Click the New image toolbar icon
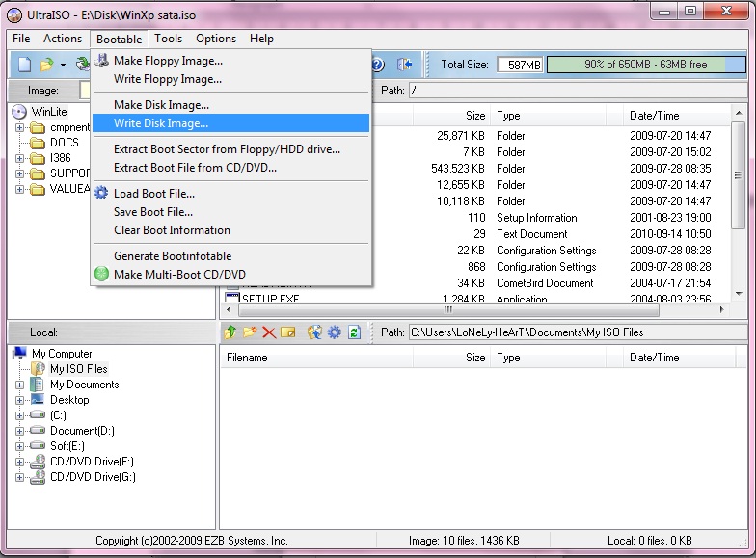Viewport: 756px width, 558px height. coord(25,64)
